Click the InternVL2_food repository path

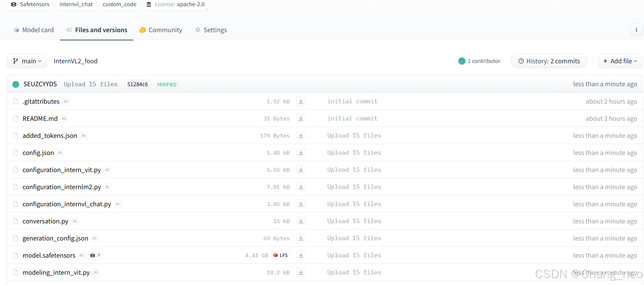tap(76, 61)
